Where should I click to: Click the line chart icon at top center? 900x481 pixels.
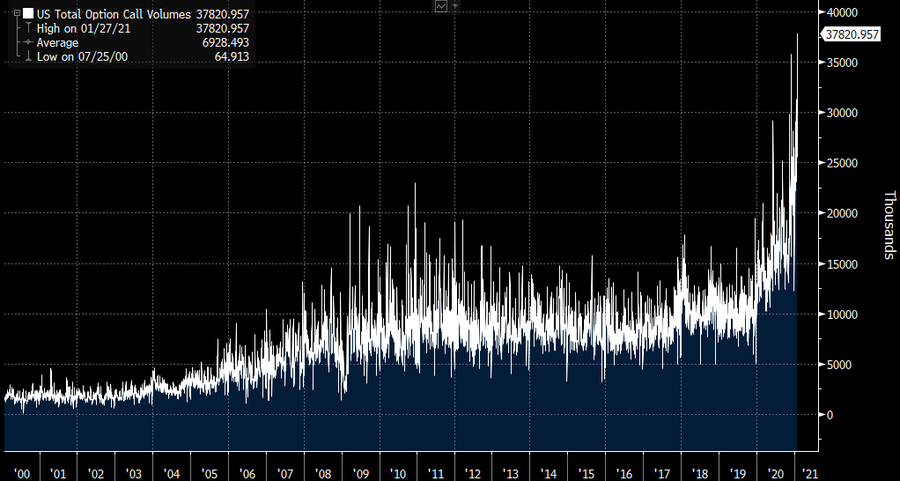(x=441, y=6)
